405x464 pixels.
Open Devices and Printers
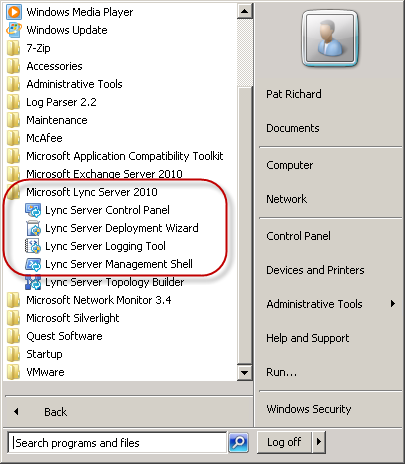315,270
